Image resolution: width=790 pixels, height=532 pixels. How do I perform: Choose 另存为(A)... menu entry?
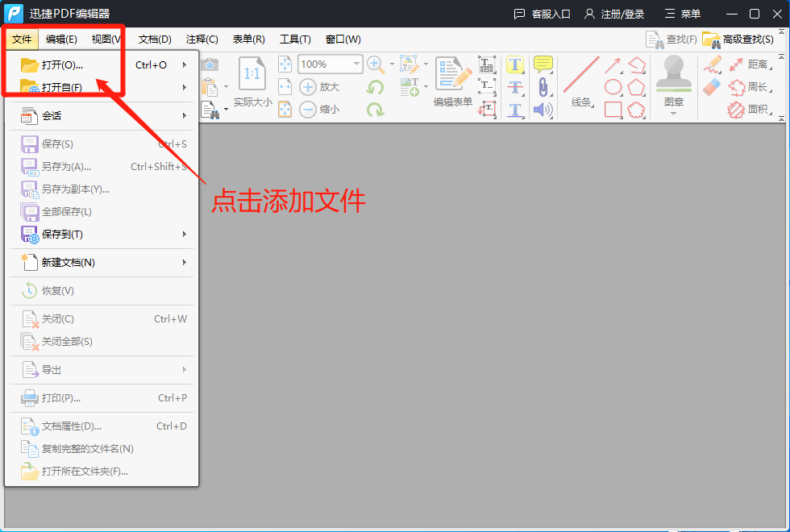(102, 166)
